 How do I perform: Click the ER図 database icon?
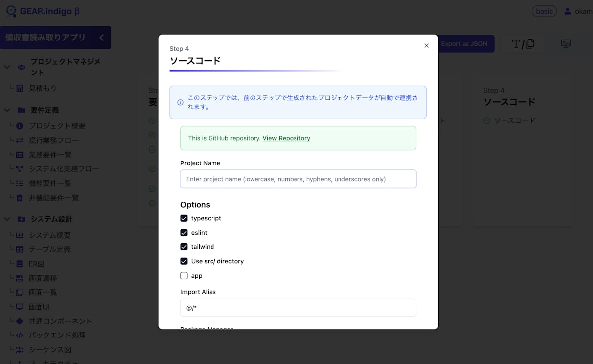click(20, 264)
